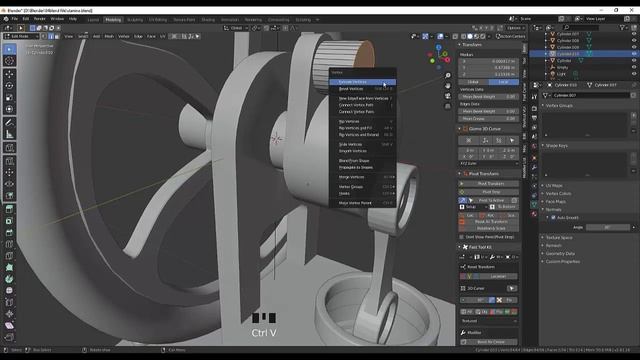Select the Inset Faces tool

pos(9,221)
